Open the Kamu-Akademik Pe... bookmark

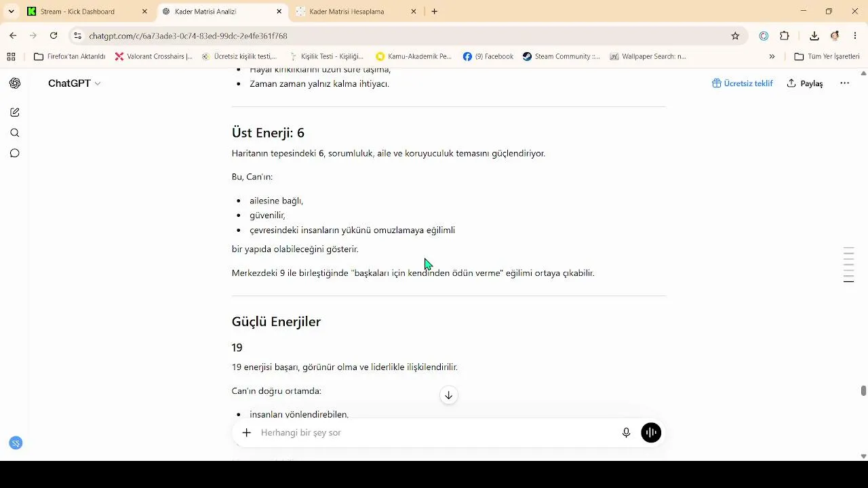click(x=414, y=56)
